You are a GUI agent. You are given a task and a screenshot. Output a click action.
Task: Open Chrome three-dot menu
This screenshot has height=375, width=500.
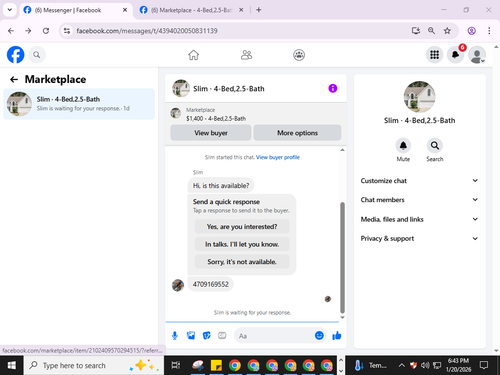click(x=489, y=31)
